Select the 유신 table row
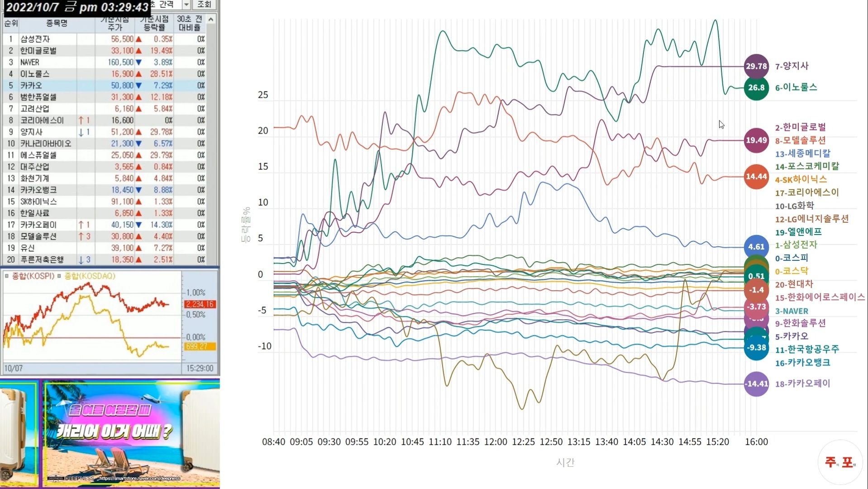This screenshot has height=489, width=868. click(x=105, y=248)
